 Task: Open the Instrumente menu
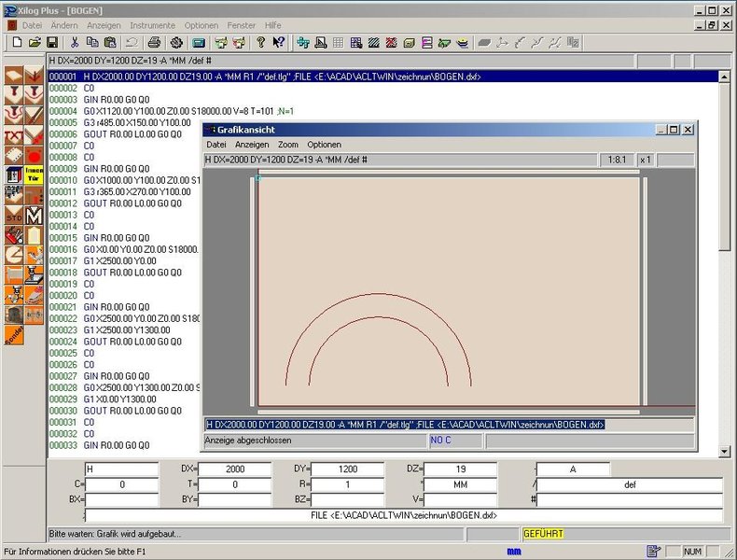[152, 25]
